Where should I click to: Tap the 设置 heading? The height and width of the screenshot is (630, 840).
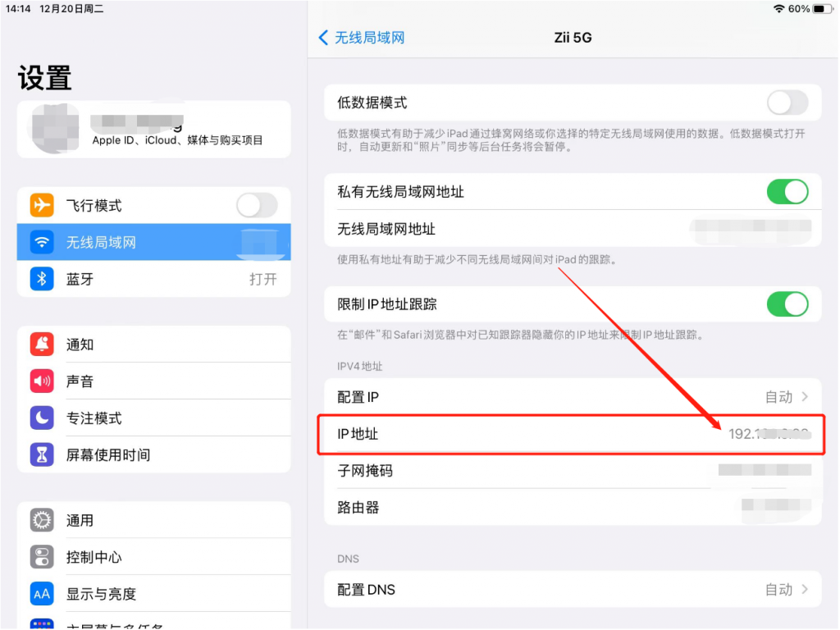tap(45, 78)
